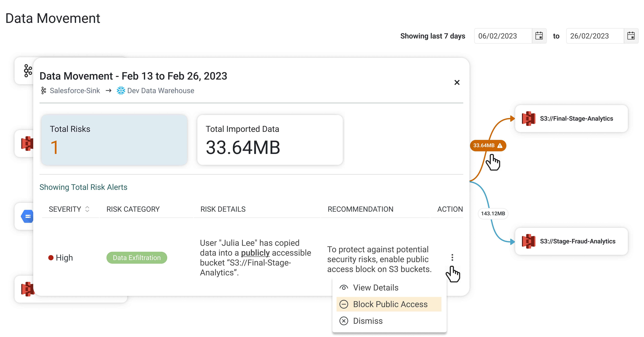Click the Snowflake icon beside Dev Data Warehouse

coord(121,91)
